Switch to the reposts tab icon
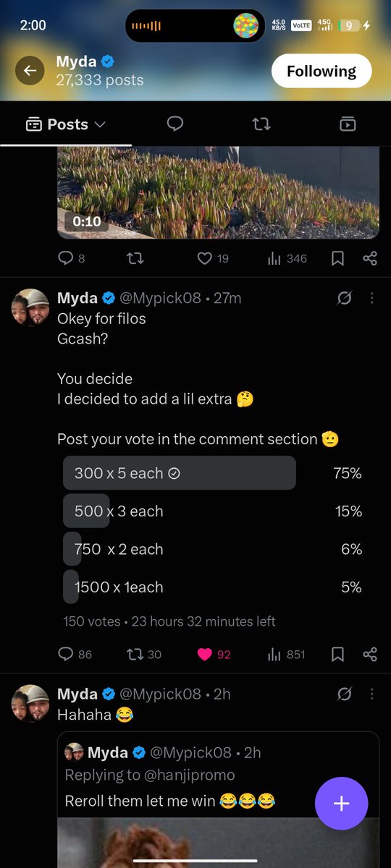 pos(261,124)
